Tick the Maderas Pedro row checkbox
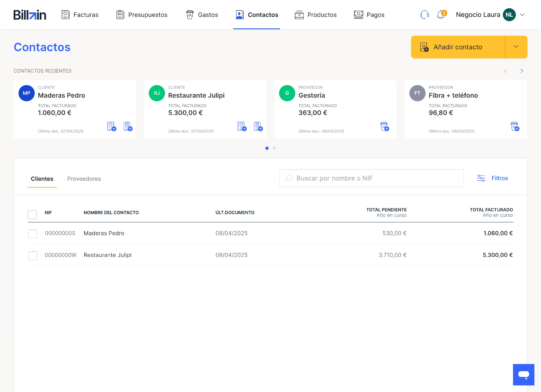This screenshot has width=541, height=392. click(x=32, y=234)
